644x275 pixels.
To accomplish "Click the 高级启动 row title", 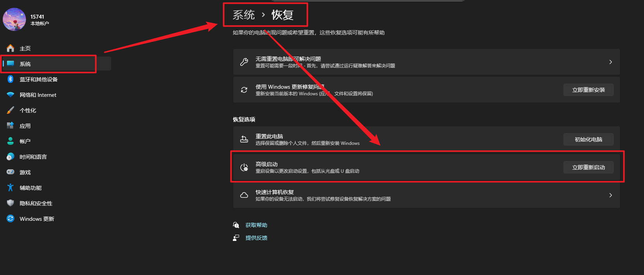I will click(267, 164).
